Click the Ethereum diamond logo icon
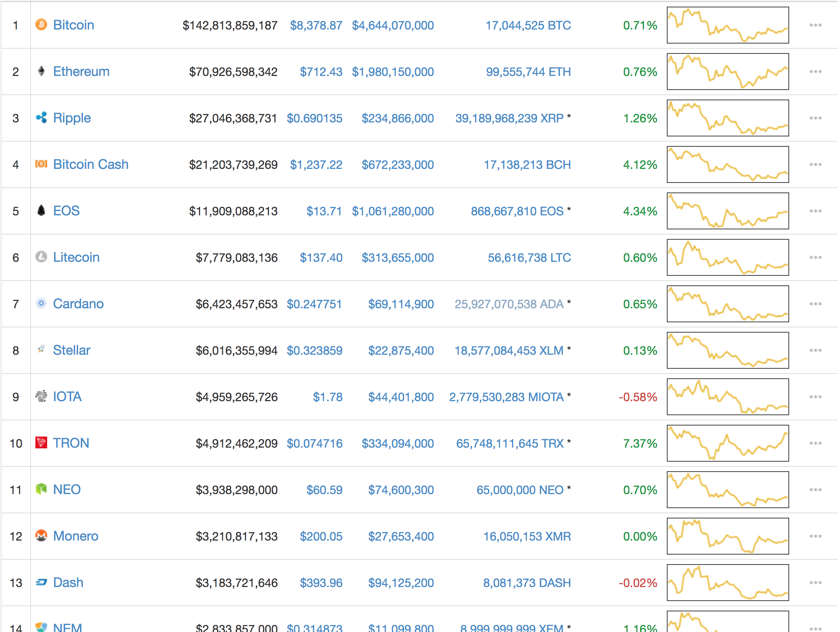Screen dimensions: 840x632 pyautogui.click(x=41, y=71)
